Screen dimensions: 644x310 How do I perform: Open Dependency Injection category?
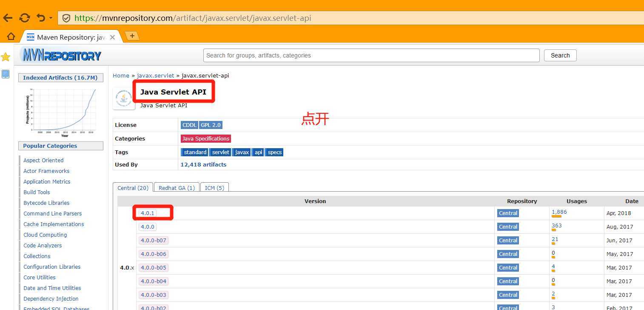pos(51,299)
